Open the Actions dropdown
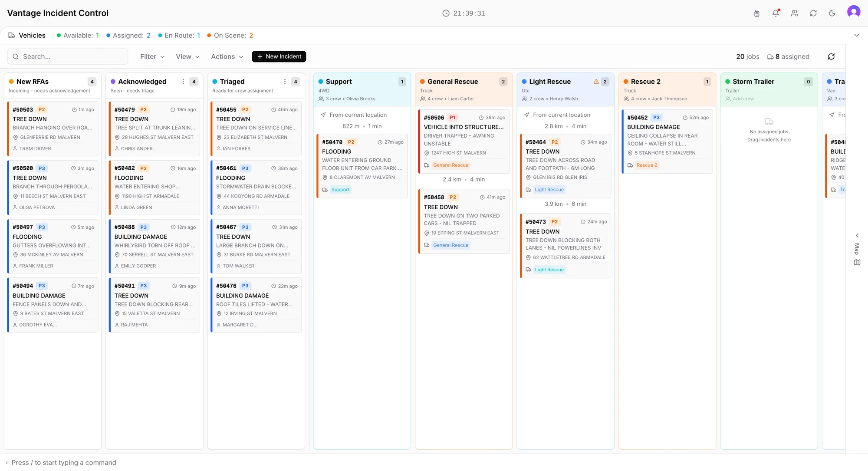Screen dimensions: 868x471 (227, 56)
